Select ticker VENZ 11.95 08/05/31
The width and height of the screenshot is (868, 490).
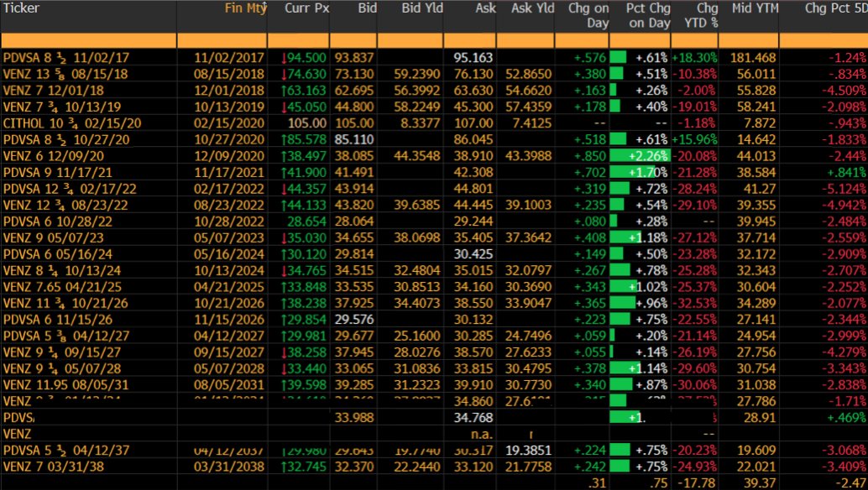click(65, 385)
